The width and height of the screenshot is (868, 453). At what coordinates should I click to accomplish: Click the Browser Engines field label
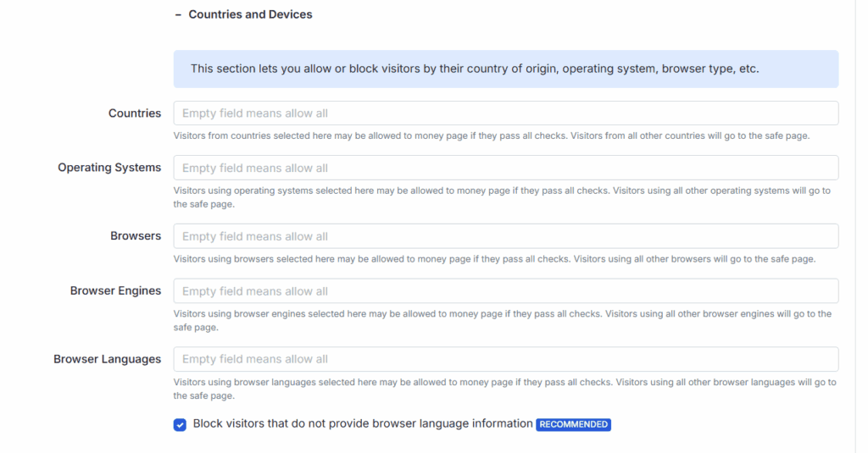[x=115, y=291]
